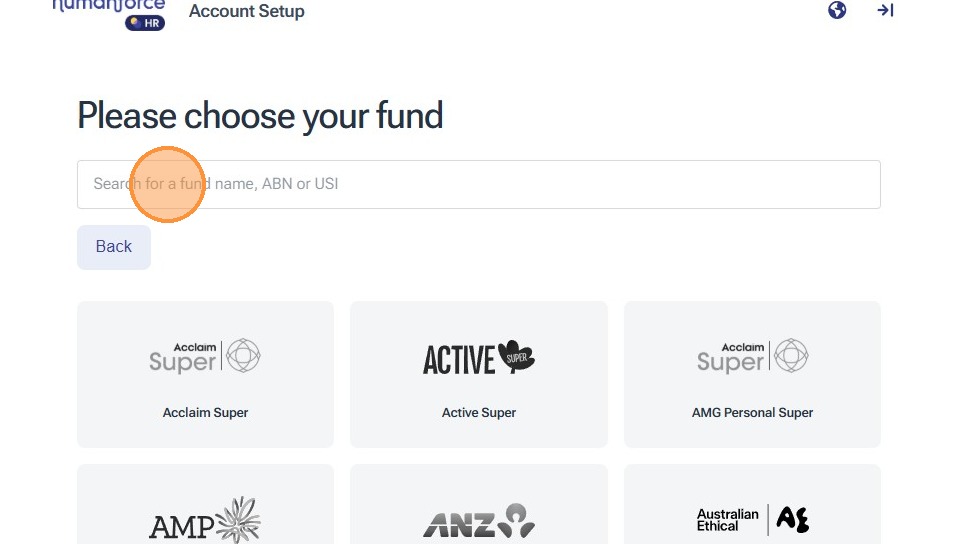This screenshot has width=972, height=544.
Task: Click the Account Setup header title
Action: coord(246,12)
